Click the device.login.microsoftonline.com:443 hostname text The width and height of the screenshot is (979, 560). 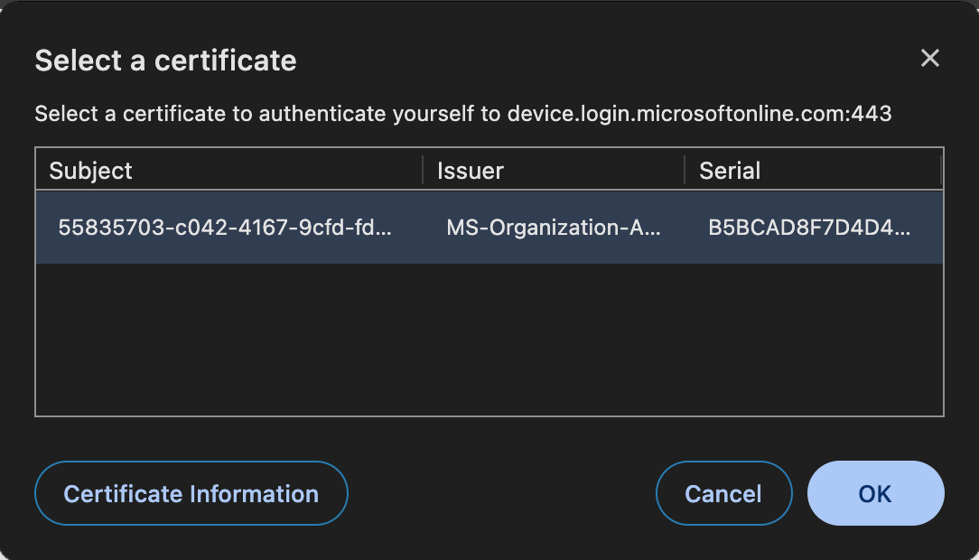(x=699, y=114)
